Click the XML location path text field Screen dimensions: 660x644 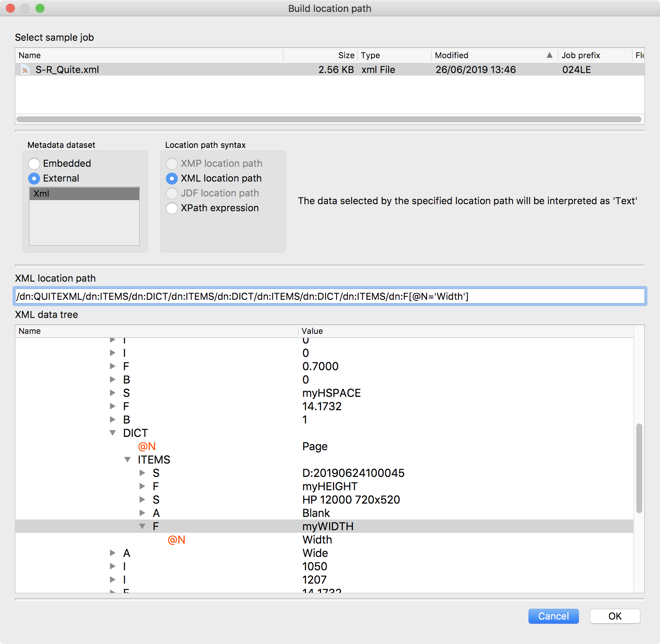[x=330, y=296]
